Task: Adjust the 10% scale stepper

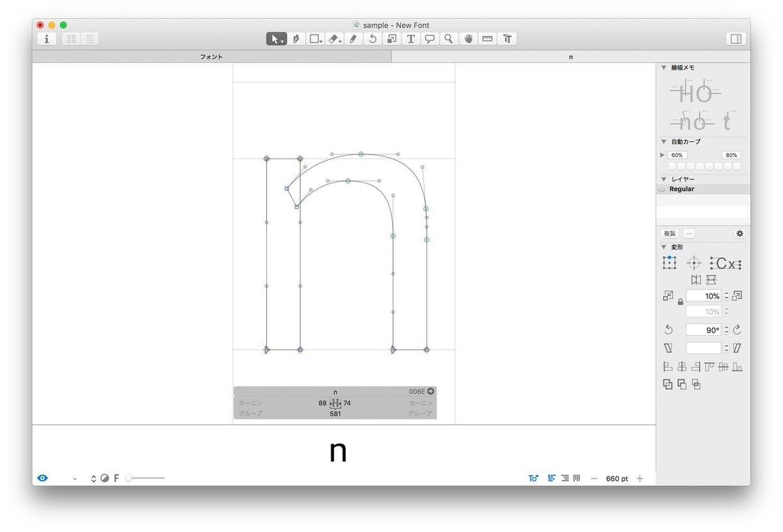Action: pos(726,296)
